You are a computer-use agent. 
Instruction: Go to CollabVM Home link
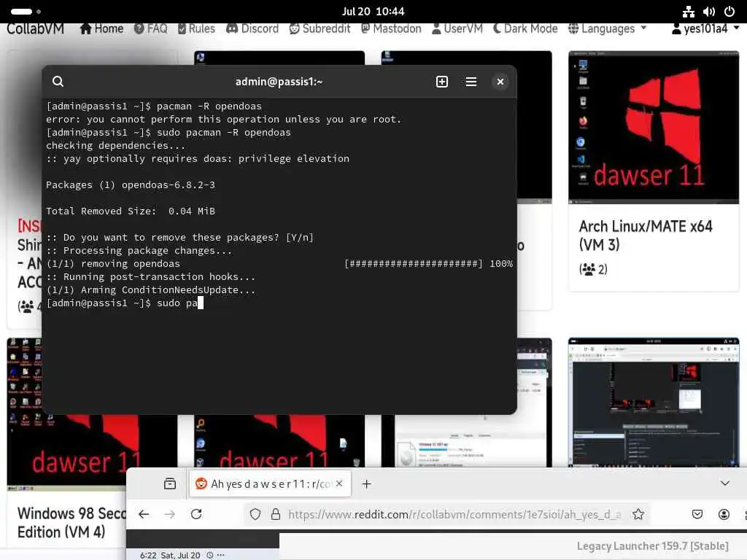tap(101, 28)
